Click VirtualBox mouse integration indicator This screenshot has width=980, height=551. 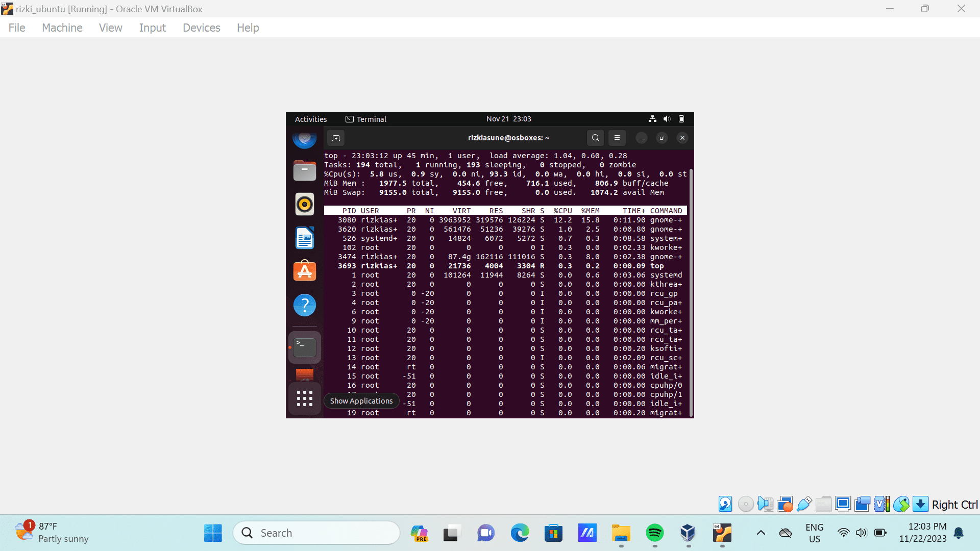point(901,504)
